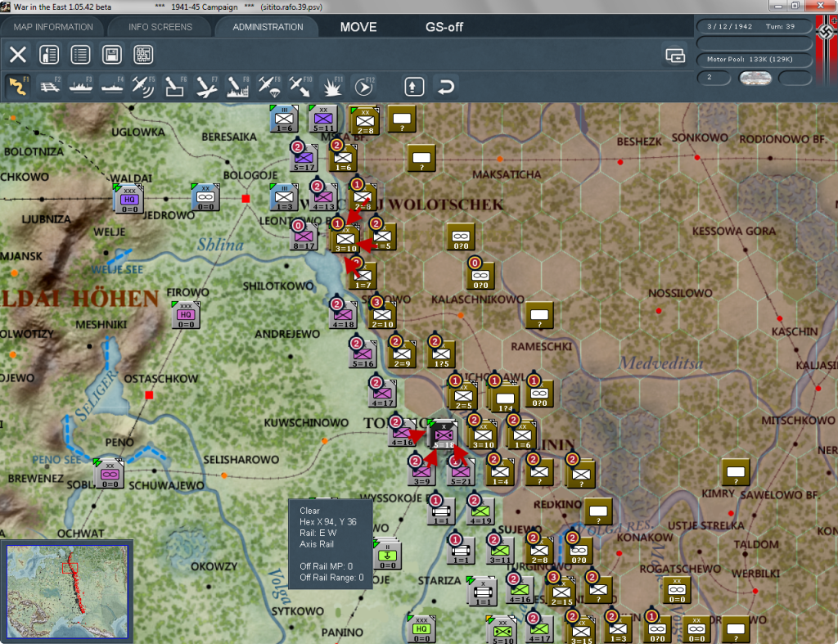Select the bomb airfield mode icon (F7)
Viewport: 838px width, 644px height.
pos(206,86)
